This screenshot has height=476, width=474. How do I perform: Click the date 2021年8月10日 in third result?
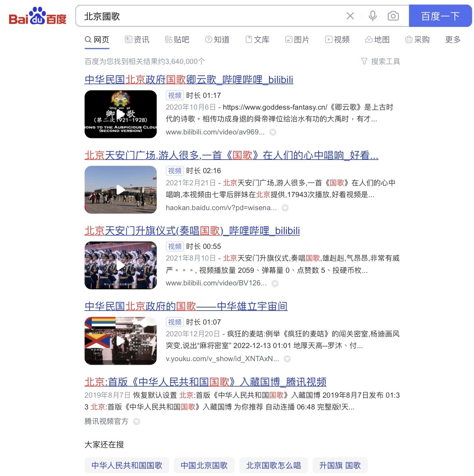click(191, 258)
